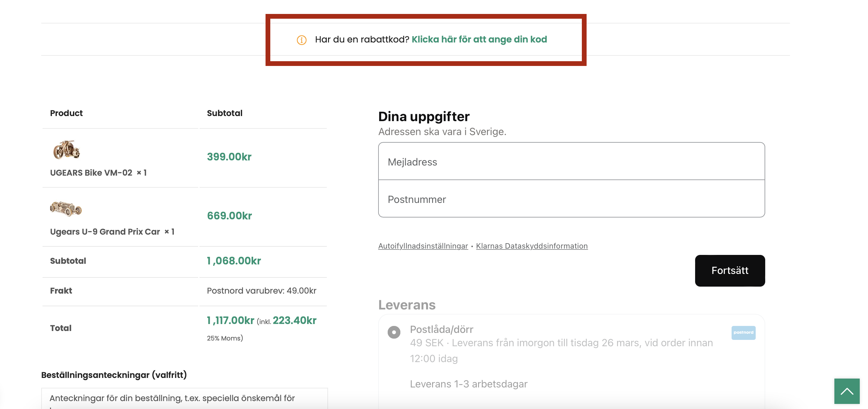868x409 pixels.
Task: Click the orange info icon beside rabattkod
Action: tap(302, 40)
